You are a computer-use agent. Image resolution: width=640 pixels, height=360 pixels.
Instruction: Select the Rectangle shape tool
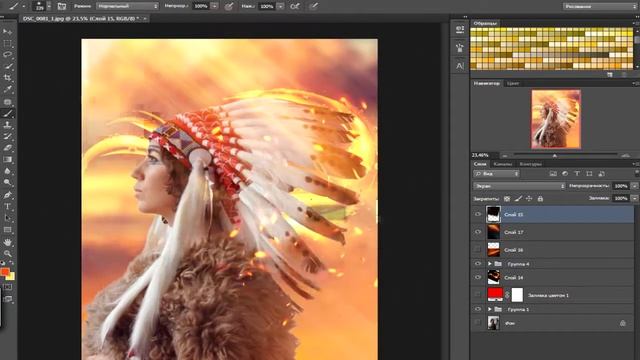[7, 230]
